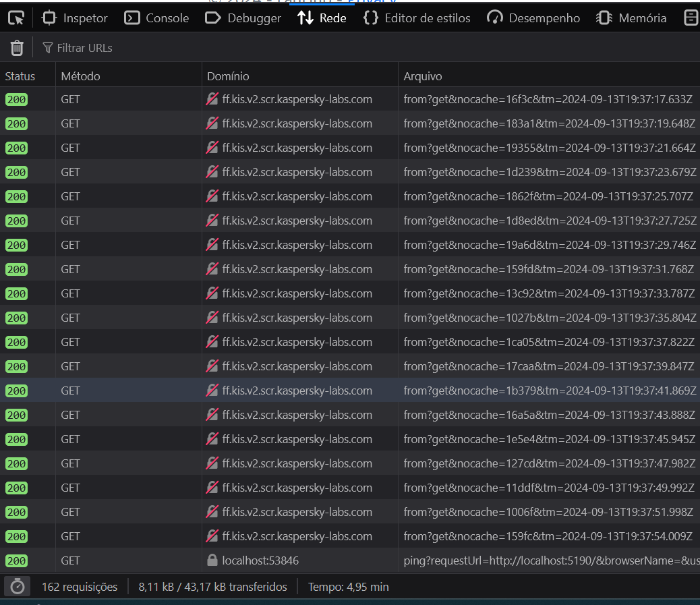The width and height of the screenshot is (700, 605).
Task: Activate the element picker icon
Action: point(16,18)
